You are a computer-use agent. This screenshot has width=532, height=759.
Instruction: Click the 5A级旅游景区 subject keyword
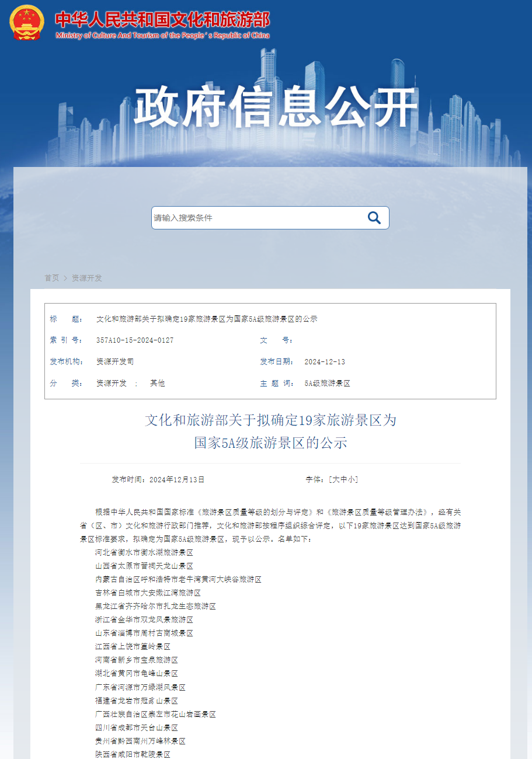tap(327, 384)
